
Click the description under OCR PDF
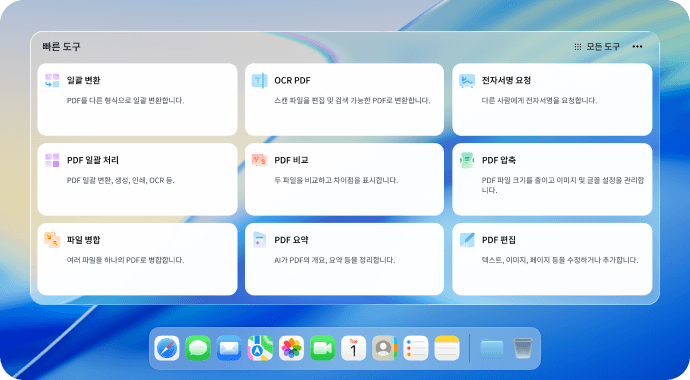352,101
